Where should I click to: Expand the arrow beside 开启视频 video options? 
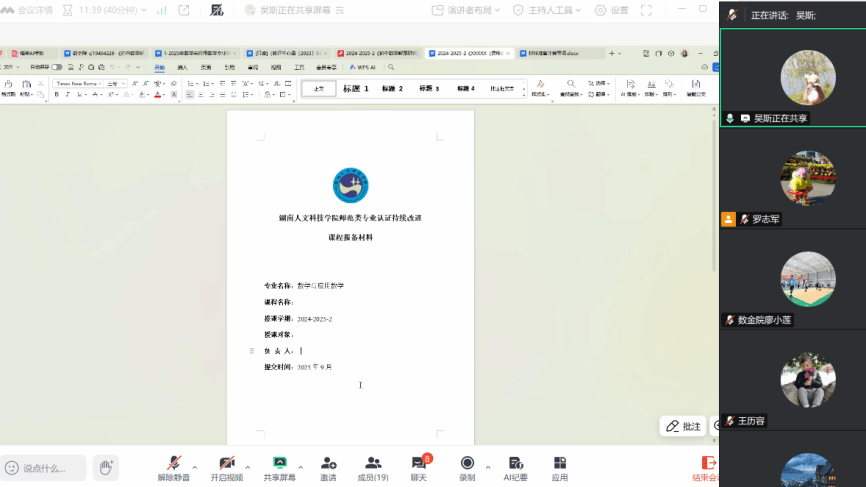tap(248, 467)
